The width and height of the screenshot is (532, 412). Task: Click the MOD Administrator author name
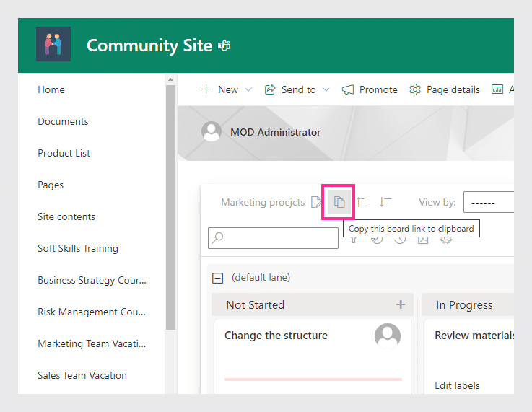tap(275, 132)
